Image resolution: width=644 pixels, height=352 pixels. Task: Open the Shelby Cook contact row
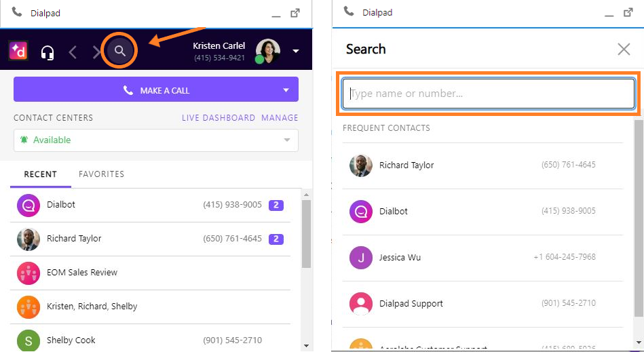point(151,338)
